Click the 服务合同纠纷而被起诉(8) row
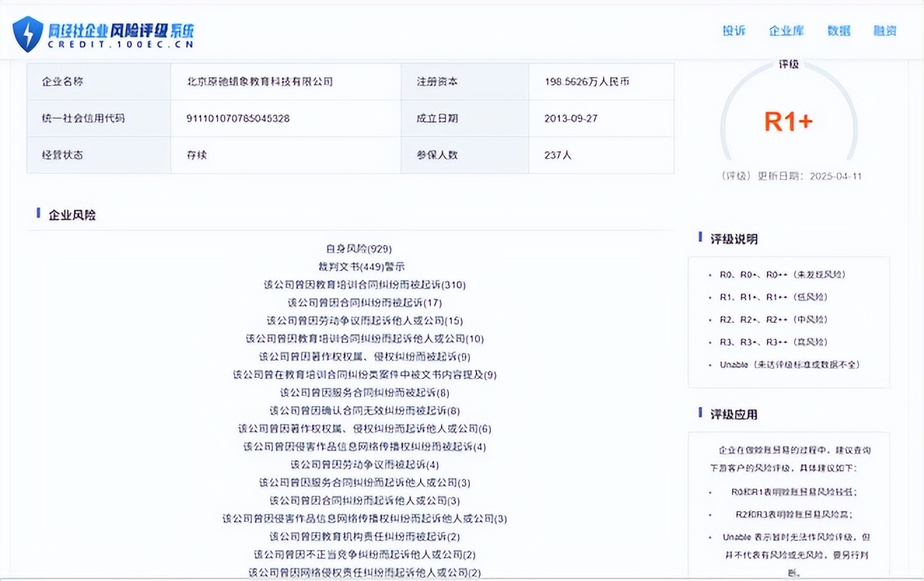This screenshot has width=924, height=581. pos(365,393)
